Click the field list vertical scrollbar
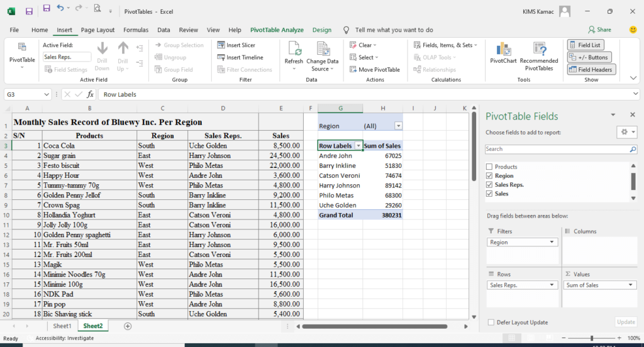Image resolution: width=644 pixels, height=347 pixels. click(x=633, y=181)
